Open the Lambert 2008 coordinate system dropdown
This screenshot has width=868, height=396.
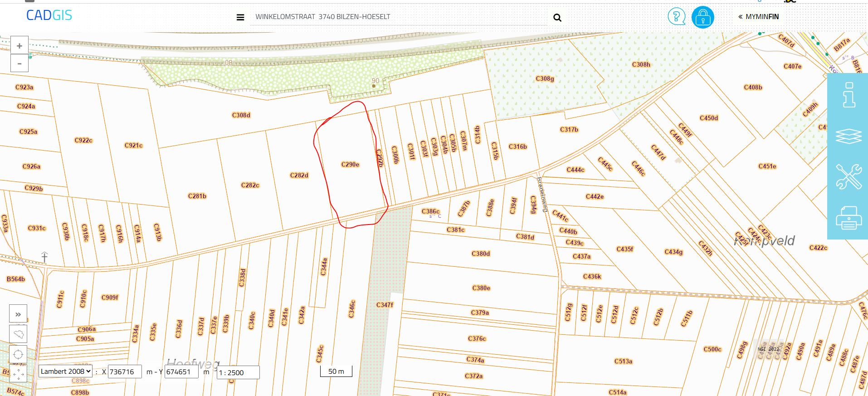(65, 371)
